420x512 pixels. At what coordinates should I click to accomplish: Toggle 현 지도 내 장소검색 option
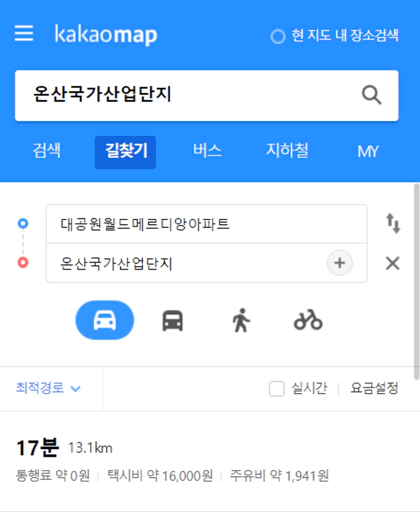point(335,35)
